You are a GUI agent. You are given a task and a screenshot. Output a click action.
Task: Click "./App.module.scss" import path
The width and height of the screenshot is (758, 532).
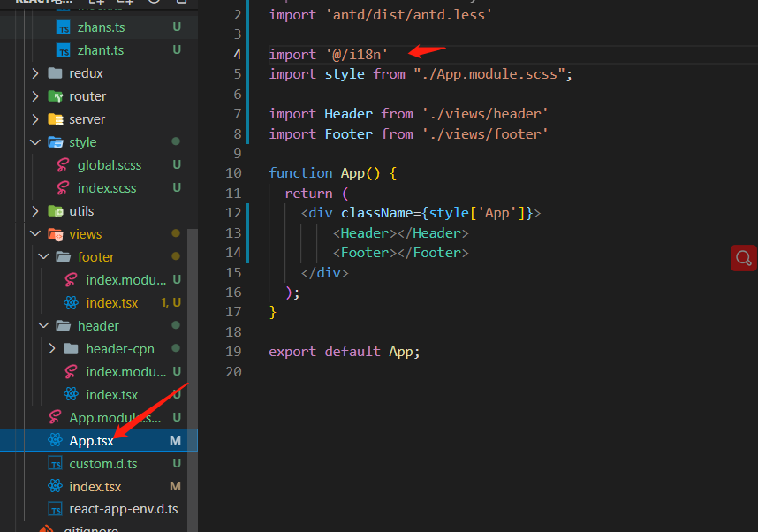point(489,74)
